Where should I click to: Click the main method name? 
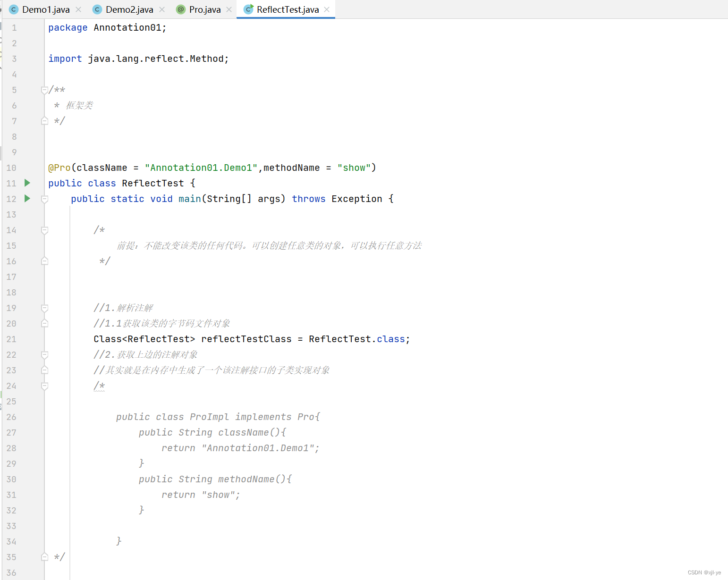pos(190,199)
